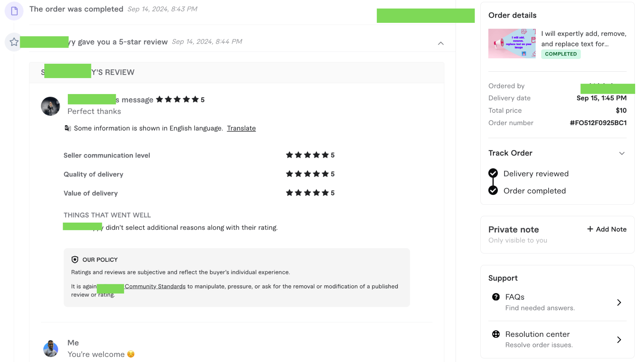
Task: Open the Community Standards link
Action: click(155, 286)
